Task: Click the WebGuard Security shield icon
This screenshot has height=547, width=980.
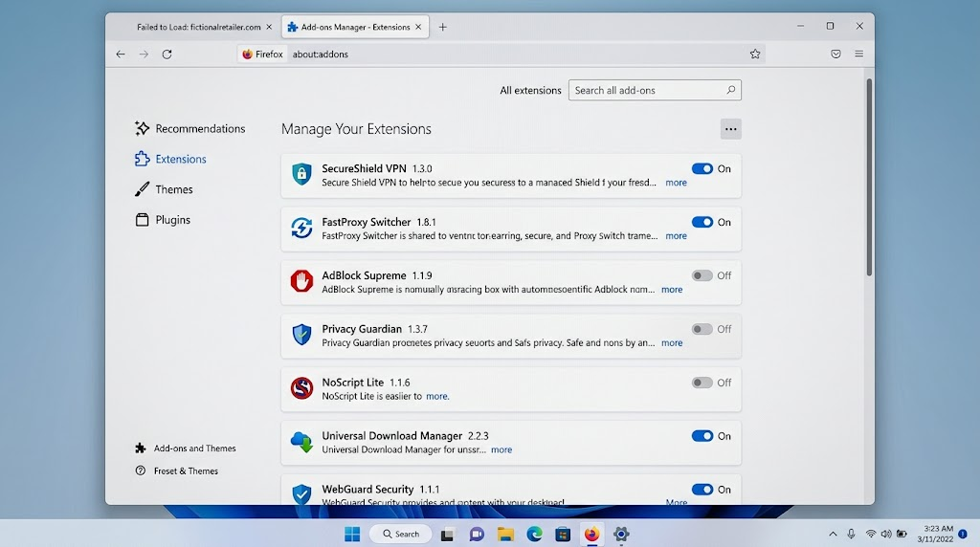Action: (301, 493)
